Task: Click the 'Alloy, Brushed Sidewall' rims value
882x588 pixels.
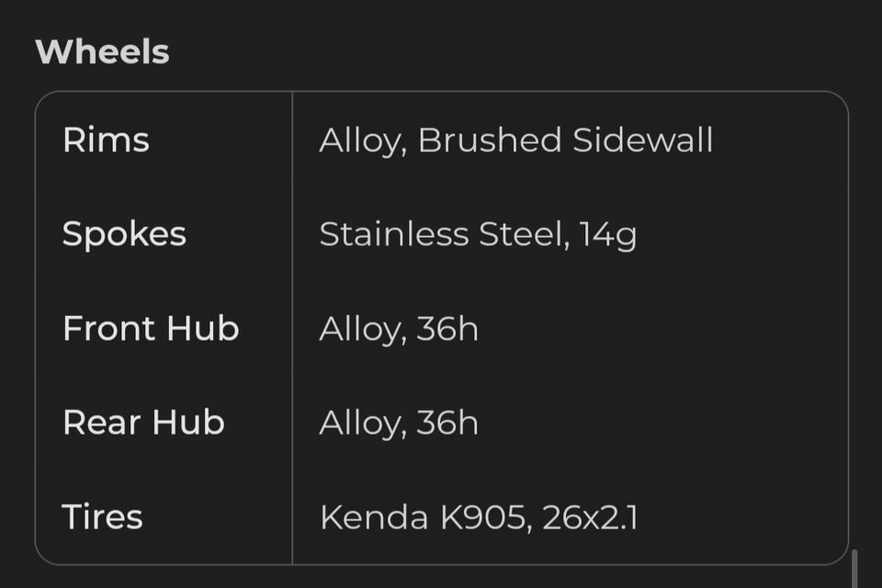Action: click(x=515, y=141)
